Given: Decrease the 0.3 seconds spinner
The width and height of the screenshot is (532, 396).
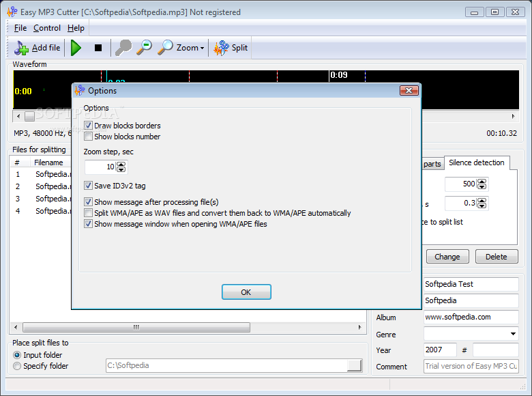Looking at the screenshot, I should pyautogui.click(x=482, y=206).
